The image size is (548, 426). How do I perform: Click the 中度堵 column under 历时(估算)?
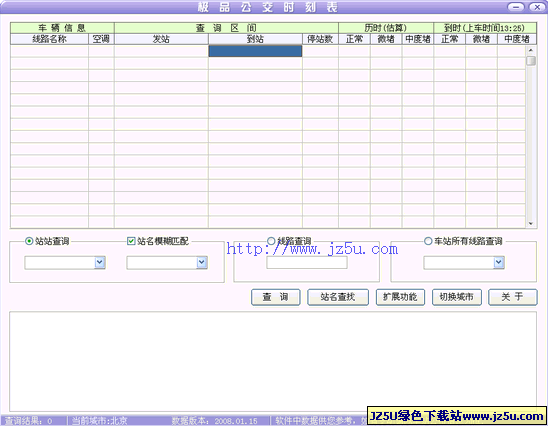418,39
